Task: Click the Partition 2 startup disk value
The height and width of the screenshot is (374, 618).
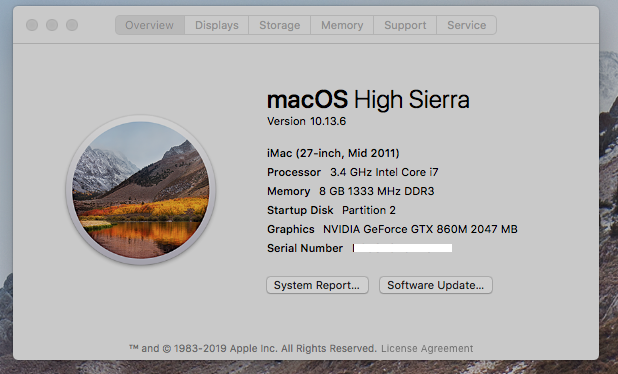Action: pyautogui.click(x=369, y=210)
